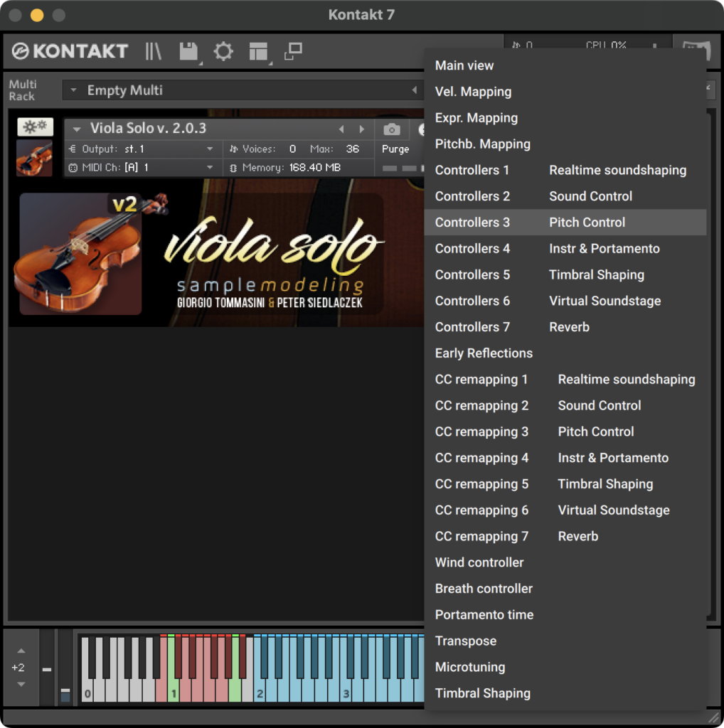Select Main view menu entry
This screenshot has width=724, height=728.
point(565,65)
